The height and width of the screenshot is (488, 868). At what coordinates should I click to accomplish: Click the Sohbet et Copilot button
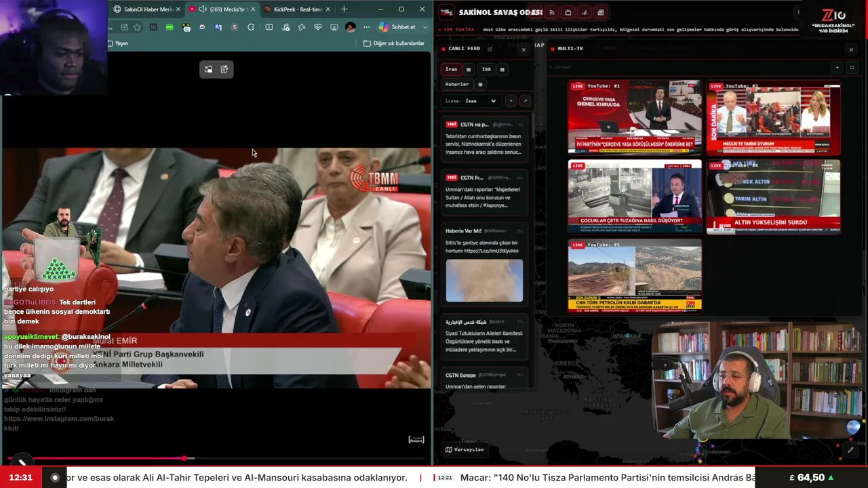[398, 27]
